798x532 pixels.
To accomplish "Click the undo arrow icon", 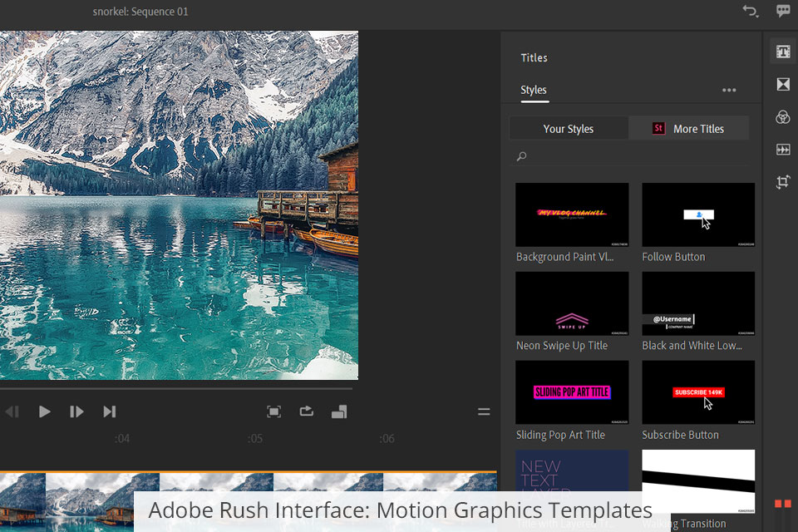I will coord(750,11).
